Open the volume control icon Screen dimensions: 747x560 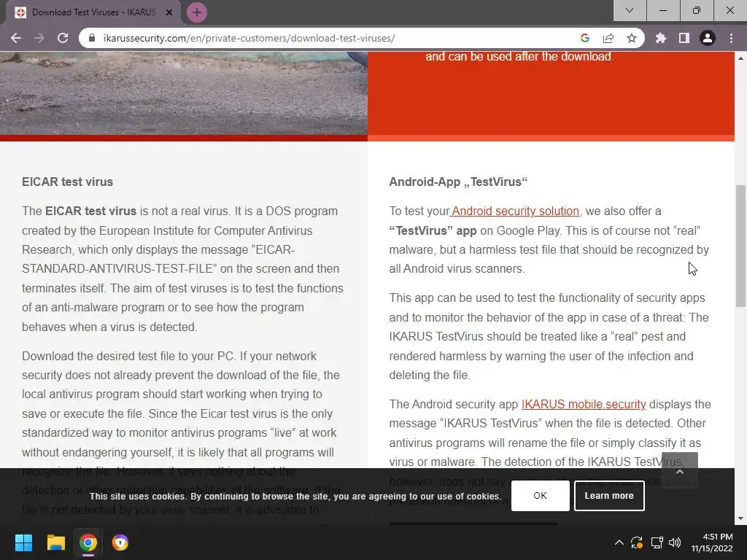(x=675, y=542)
